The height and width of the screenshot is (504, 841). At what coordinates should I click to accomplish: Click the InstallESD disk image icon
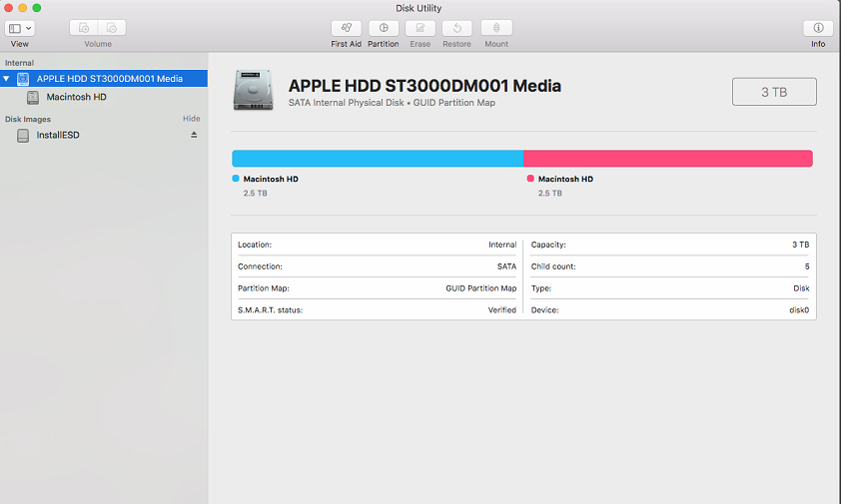click(23, 136)
